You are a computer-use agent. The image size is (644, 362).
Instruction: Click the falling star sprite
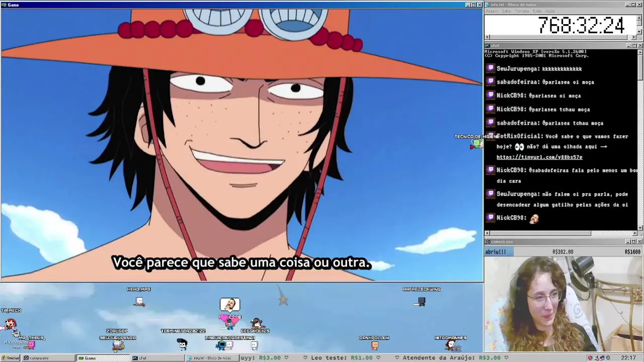coord(283,300)
